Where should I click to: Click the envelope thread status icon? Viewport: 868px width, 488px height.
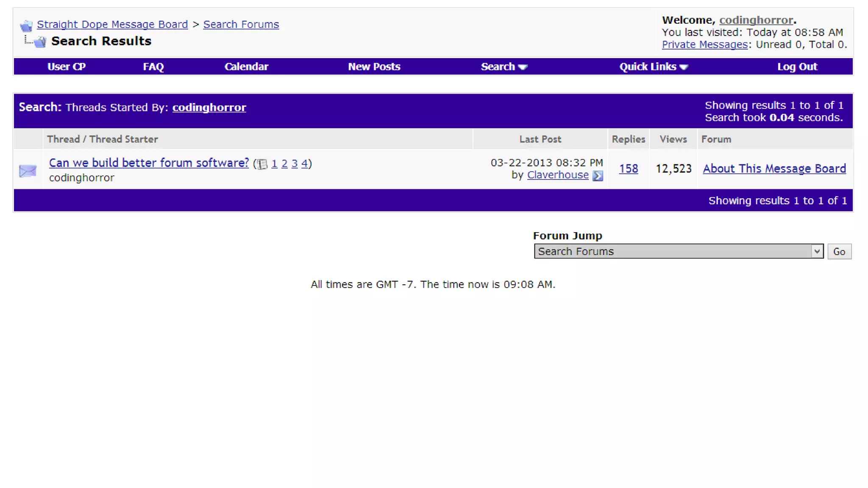(28, 171)
